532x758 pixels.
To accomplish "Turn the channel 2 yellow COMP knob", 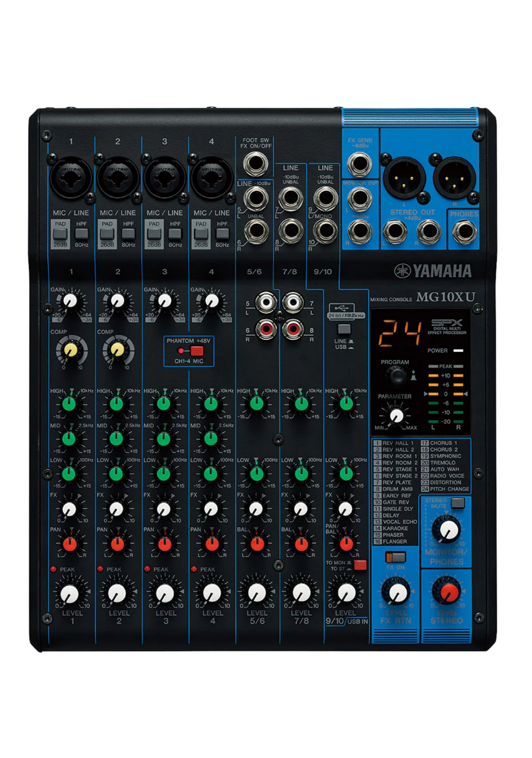I will click(117, 350).
